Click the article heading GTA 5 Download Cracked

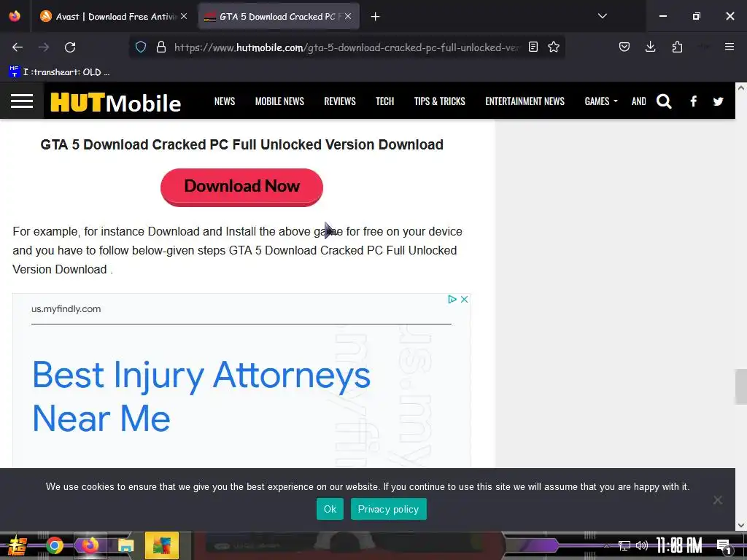[242, 144]
